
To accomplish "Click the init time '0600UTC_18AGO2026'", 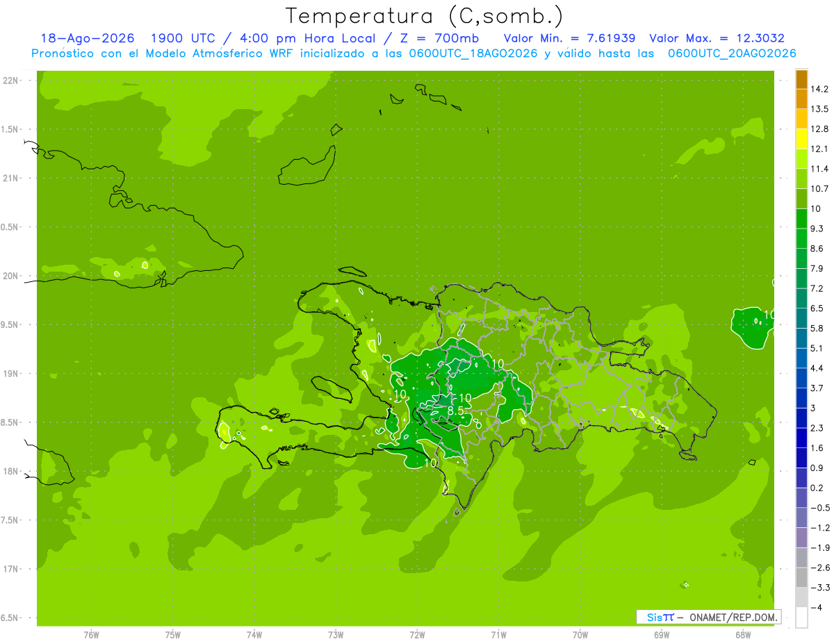I will [473, 53].
